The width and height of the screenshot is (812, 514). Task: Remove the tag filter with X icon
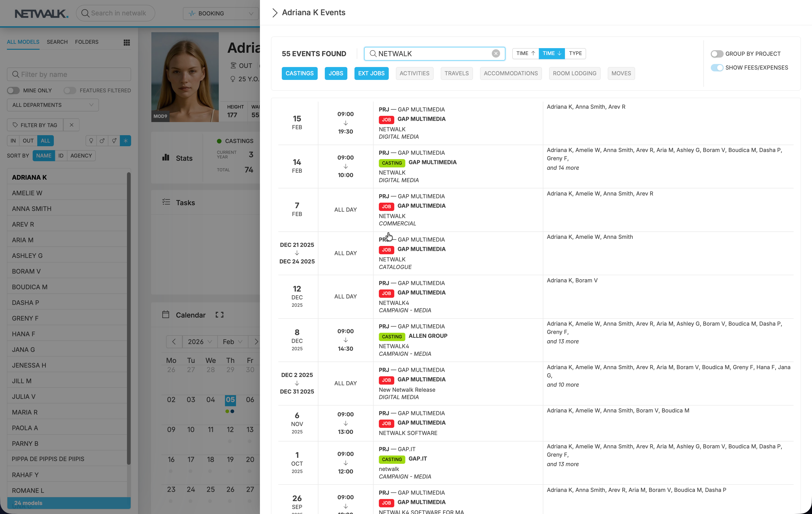(72, 125)
